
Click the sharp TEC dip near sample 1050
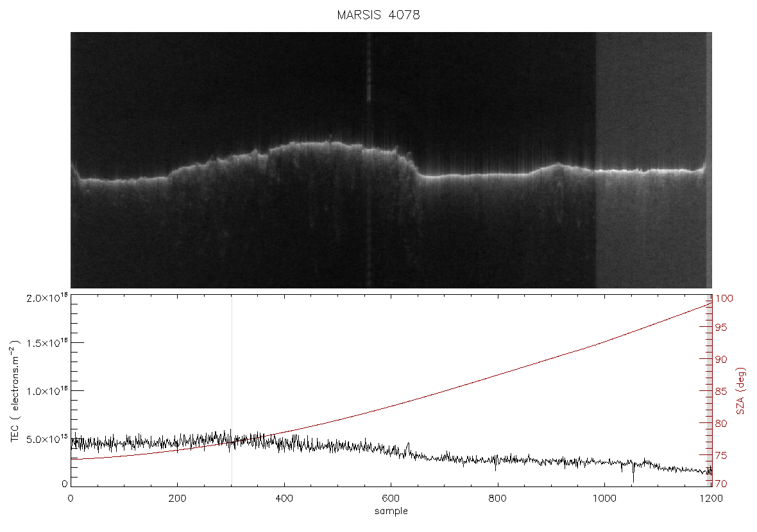pos(633,472)
